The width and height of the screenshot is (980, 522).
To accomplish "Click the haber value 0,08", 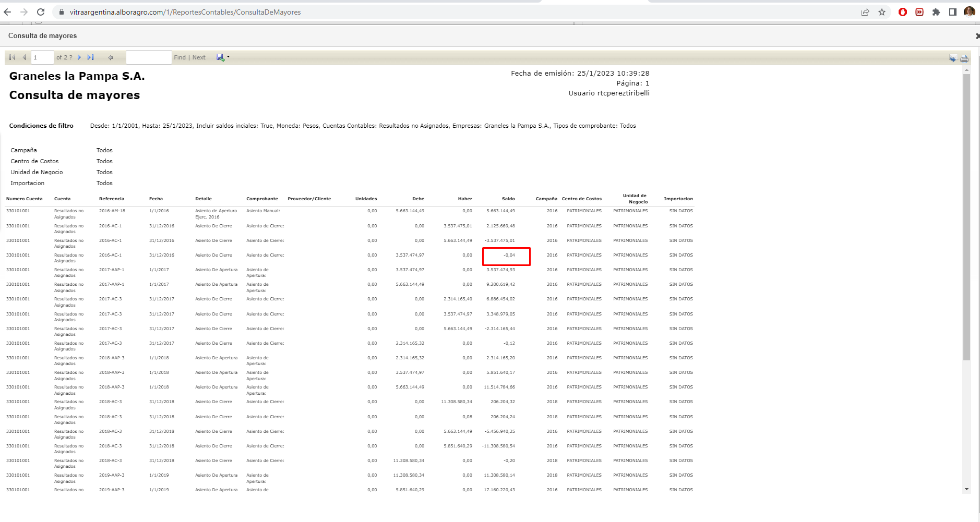I will click(467, 417).
